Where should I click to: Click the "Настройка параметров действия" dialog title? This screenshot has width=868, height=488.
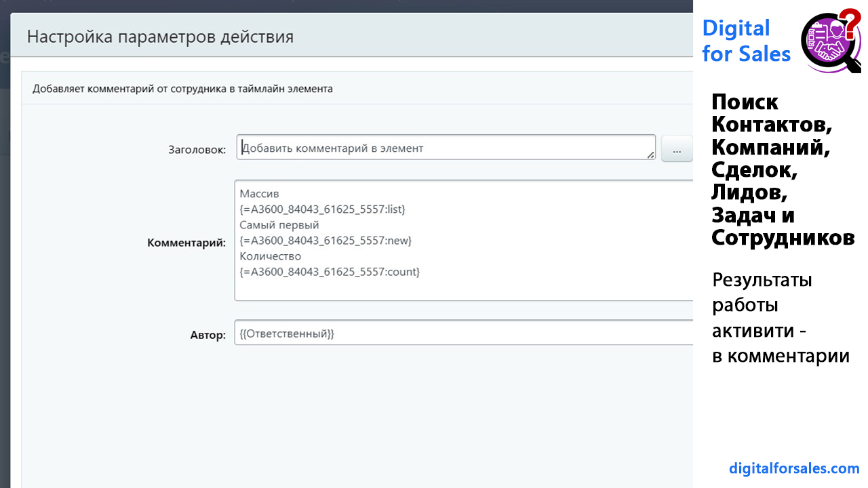[160, 36]
